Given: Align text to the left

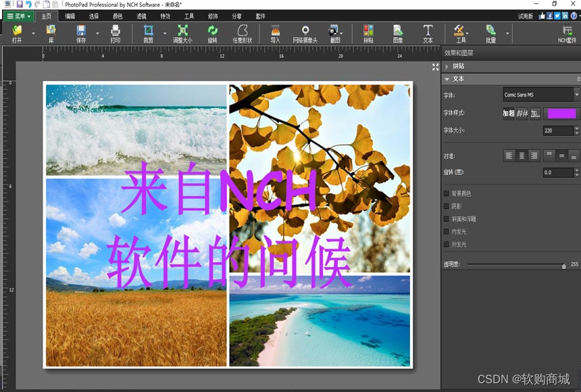Looking at the screenshot, I should pyautogui.click(x=509, y=155).
